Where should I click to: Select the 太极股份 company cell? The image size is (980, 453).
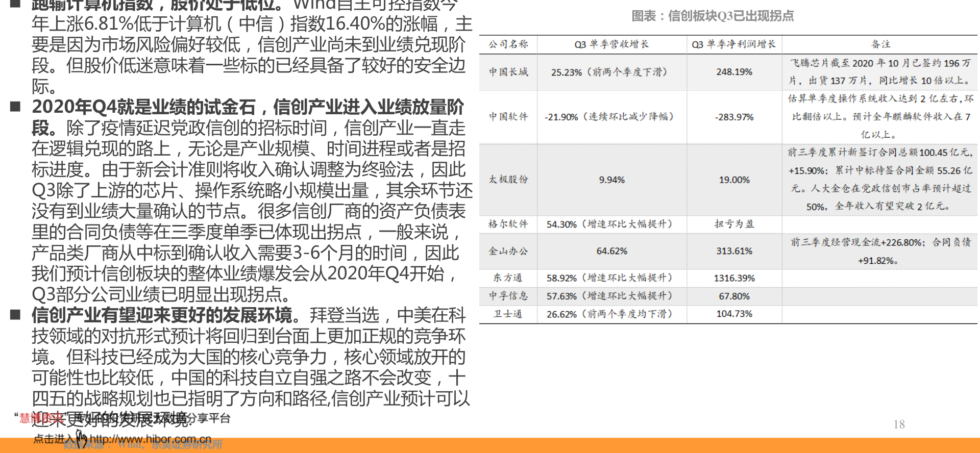(x=508, y=179)
